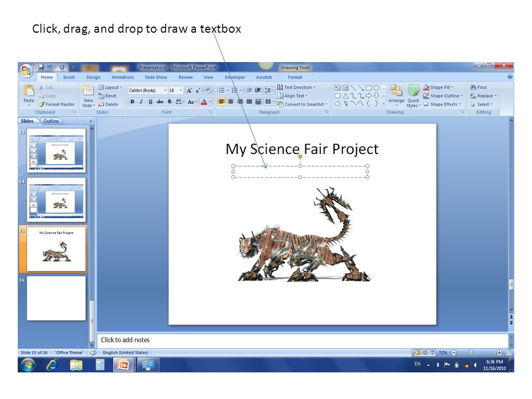Open font color picker

[206, 101]
